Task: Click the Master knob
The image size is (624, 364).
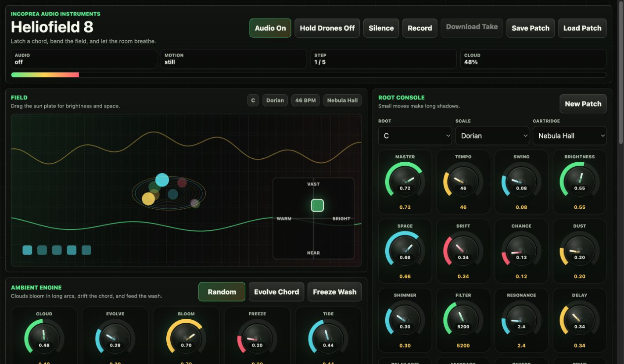Action: (405, 182)
